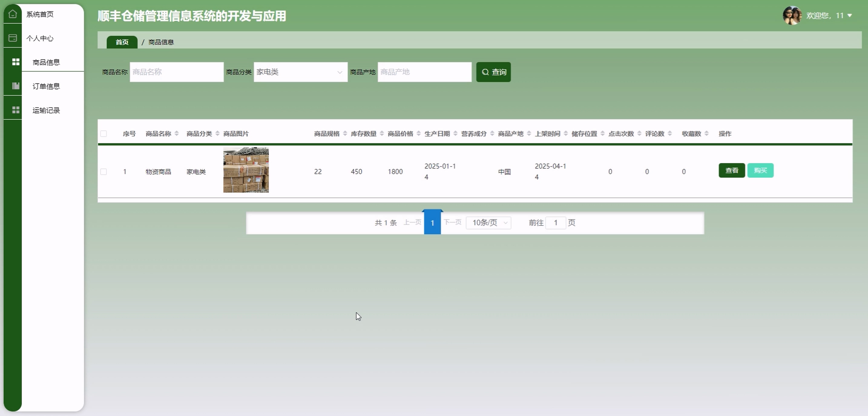Click the 商品名称 search input field

click(x=176, y=72)
